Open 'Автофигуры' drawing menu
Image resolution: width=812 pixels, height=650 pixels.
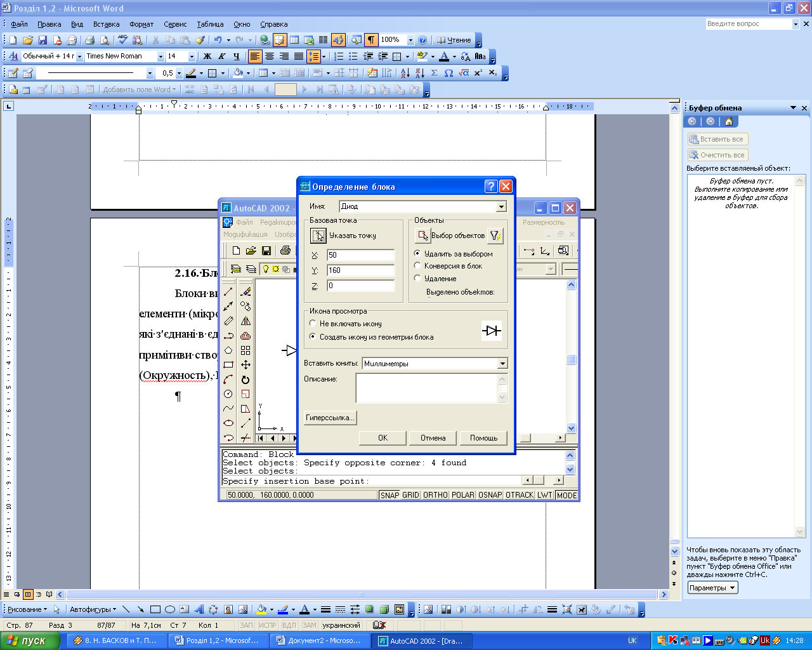point(93,609)
